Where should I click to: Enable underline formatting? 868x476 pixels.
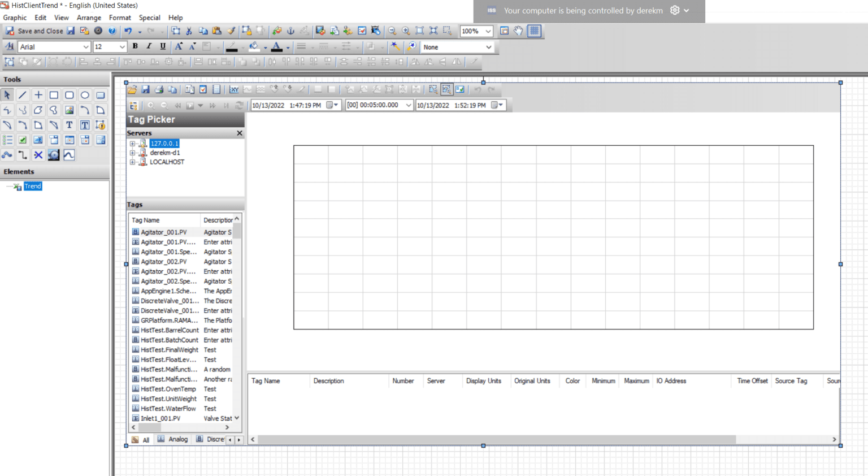(162, 46)
